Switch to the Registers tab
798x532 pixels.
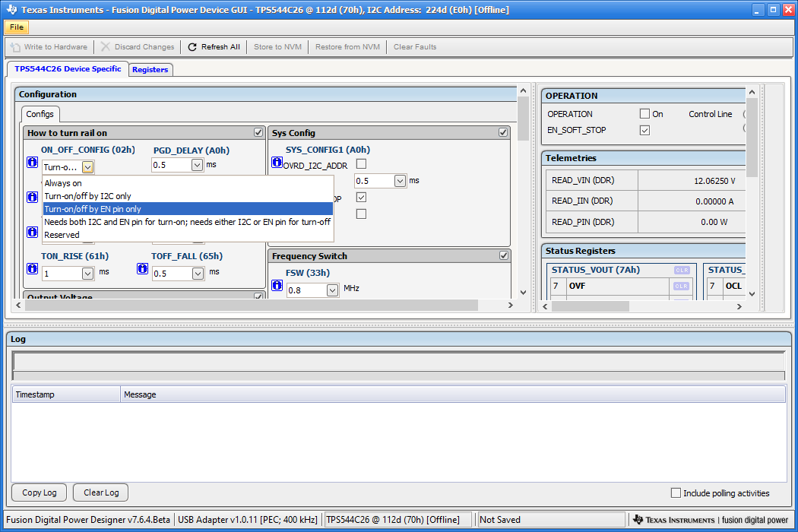click(x=150, y=69)
